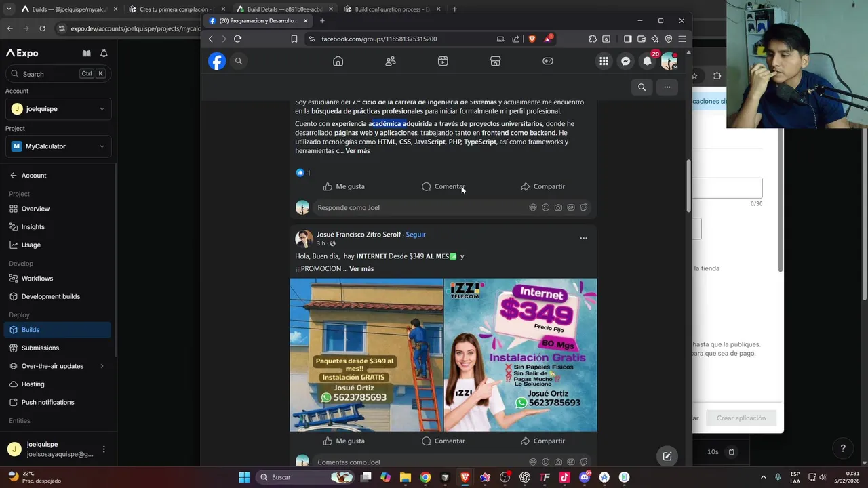This screenshot has width=868, height=488.
Task: Open Brave Wallet icon
Action: 641,39
